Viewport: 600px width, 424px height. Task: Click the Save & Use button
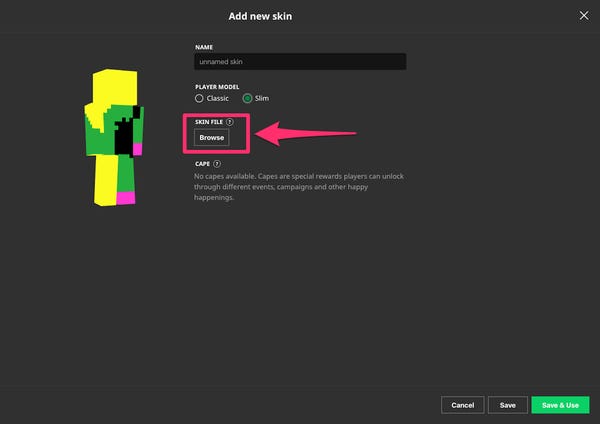coord(560,405)
